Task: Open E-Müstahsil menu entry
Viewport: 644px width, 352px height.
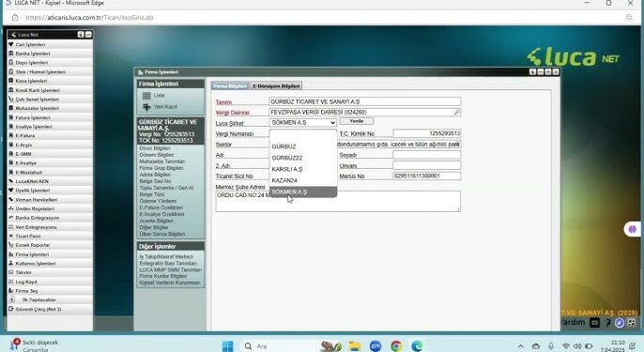Action: click(50, 173)
